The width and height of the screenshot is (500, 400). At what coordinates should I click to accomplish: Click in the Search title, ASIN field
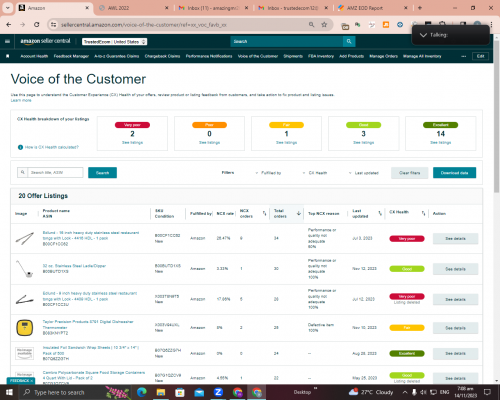55,173
